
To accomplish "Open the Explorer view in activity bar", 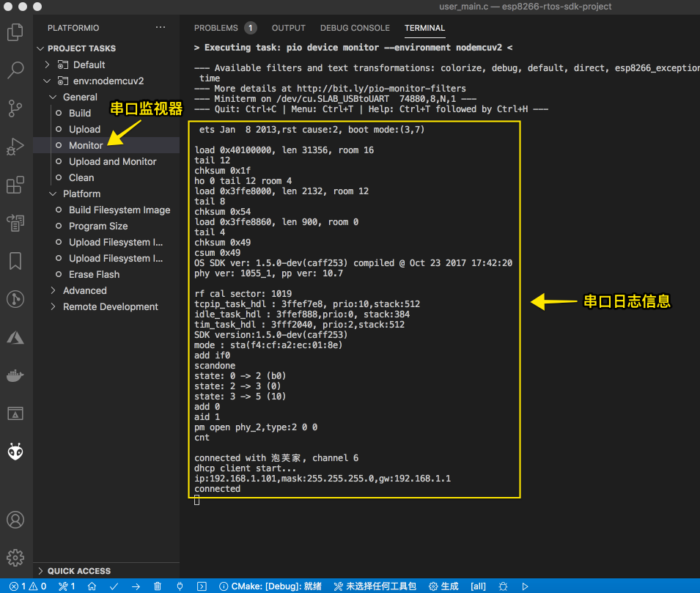I will tap(15, 32).
